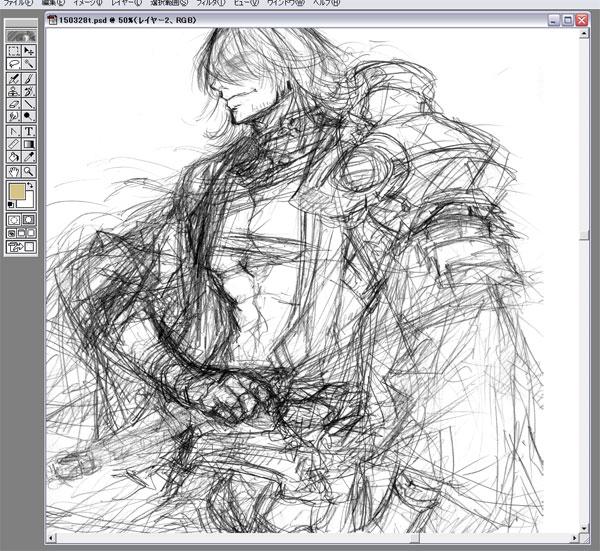Click the horizontal scrollbar left arrow
600x551 pixels.
pos(51,539)
